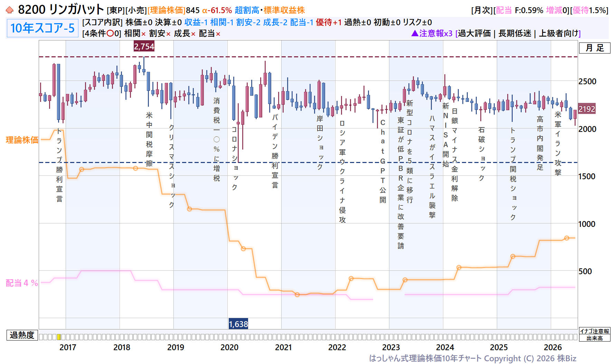This screenshot has height=364, width=615.
Task: Select the ロシア軍ウクライナ侵攻 event marker
Action: point(342,171)
